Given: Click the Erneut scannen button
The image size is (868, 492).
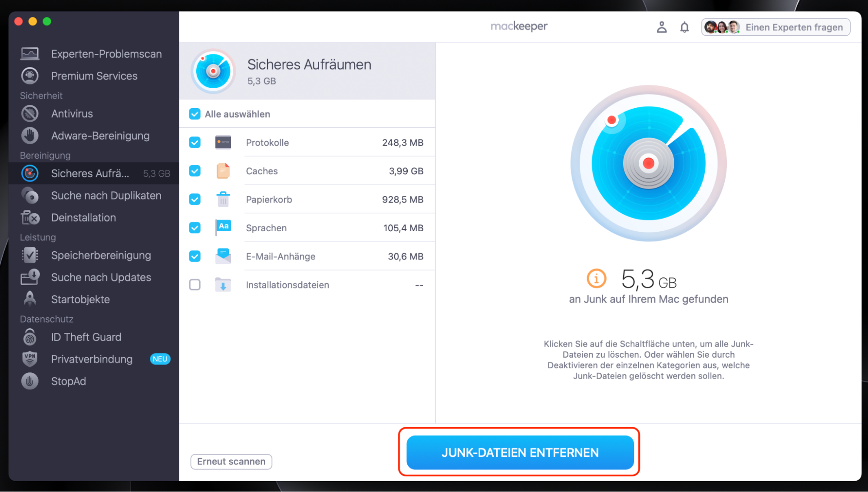Looking at the screenshot, I should (231, 462).
